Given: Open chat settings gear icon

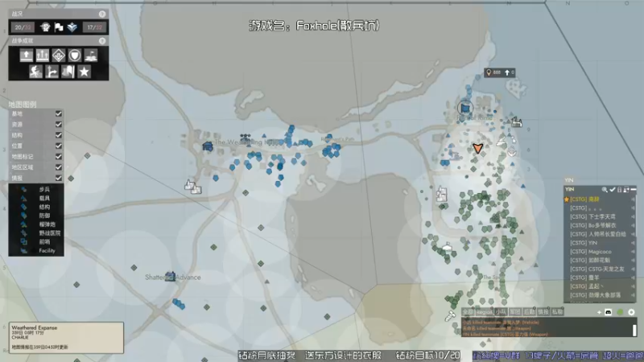Looking at the screenshot, I should pyautogui.click(x=631, y=312).
